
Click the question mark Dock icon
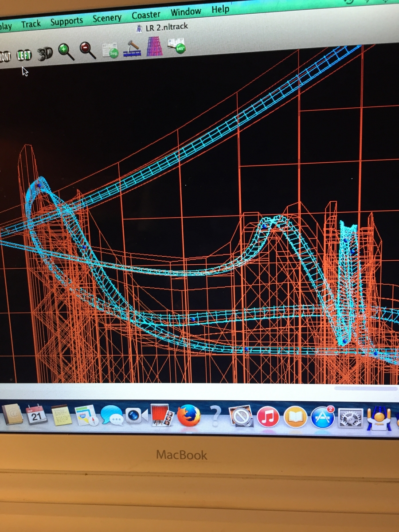click(215, 416)
